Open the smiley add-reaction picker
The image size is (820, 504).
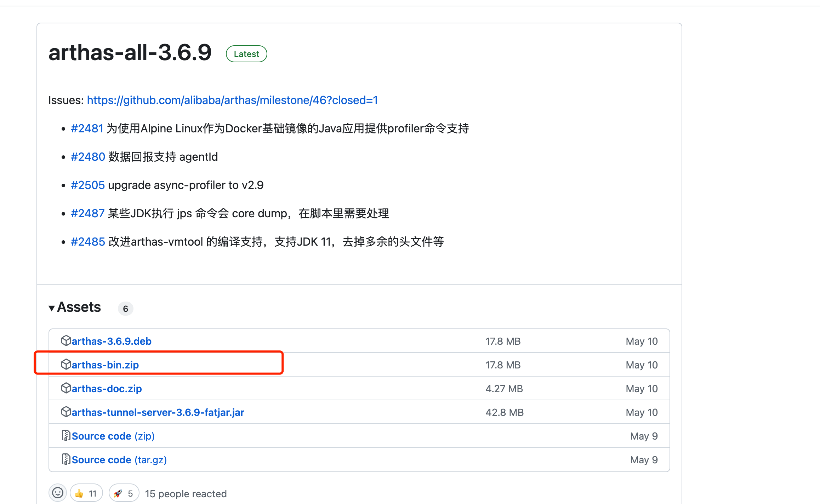point(58,493)
